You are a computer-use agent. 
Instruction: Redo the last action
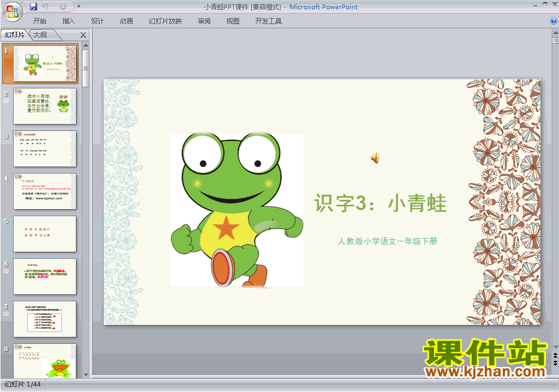63,7
